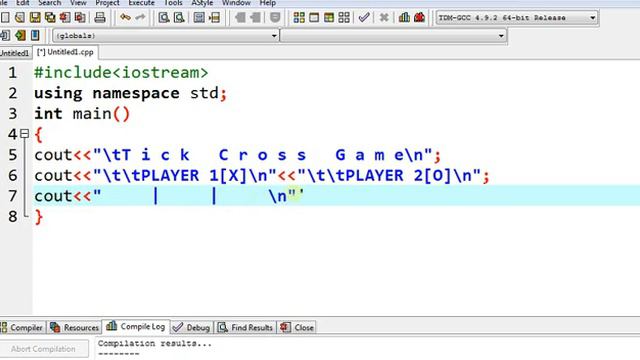This screenshot has width=640, height=360.
Task: Click the 'using namespace std;' code line
Action: 130,93
